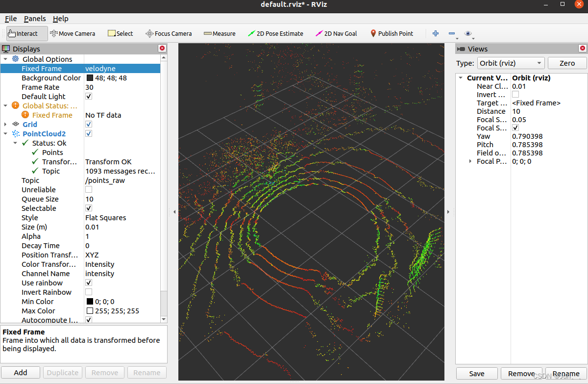Click the Topic status checkmark icon

click(x=35, y=171)
